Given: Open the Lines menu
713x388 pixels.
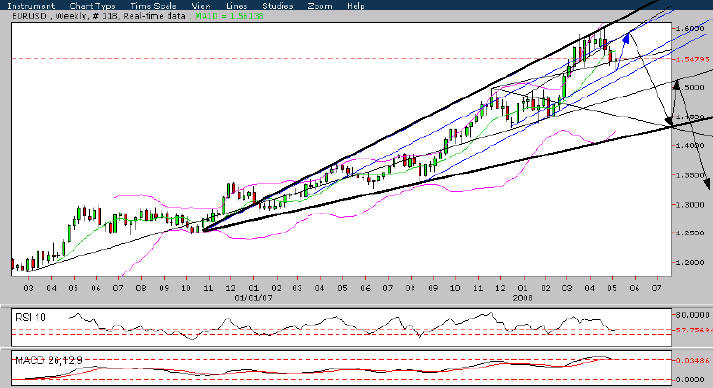Looking at the screenshot, I should (x=236, y=6).
